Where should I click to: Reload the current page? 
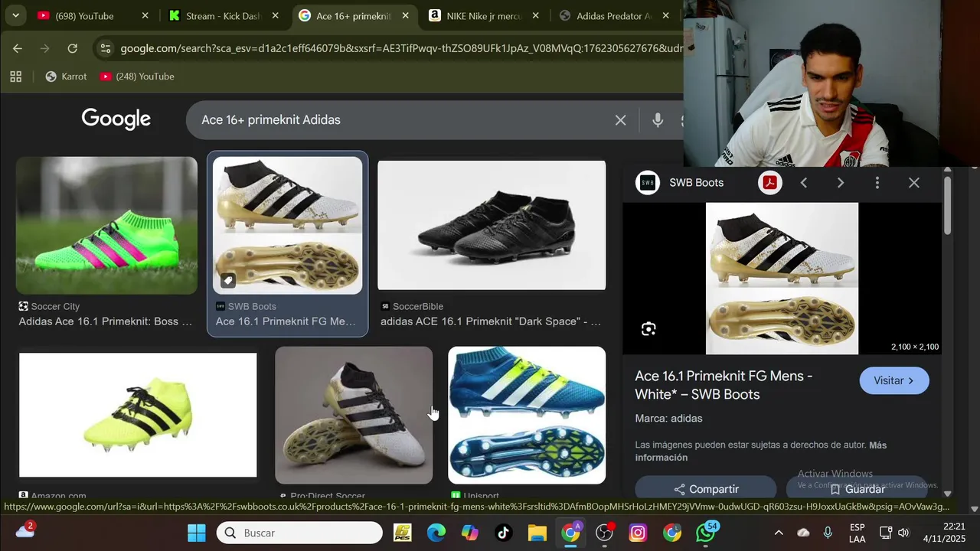[x=72, y=48]
